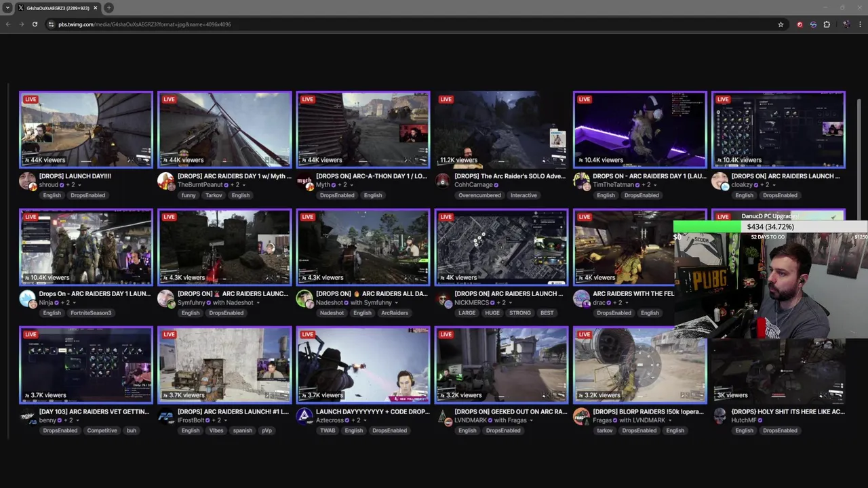The height and width of the screenshot is (488, 868).
Task: Click the DanucD PC Upgrade progress bar
Action: 770,226
